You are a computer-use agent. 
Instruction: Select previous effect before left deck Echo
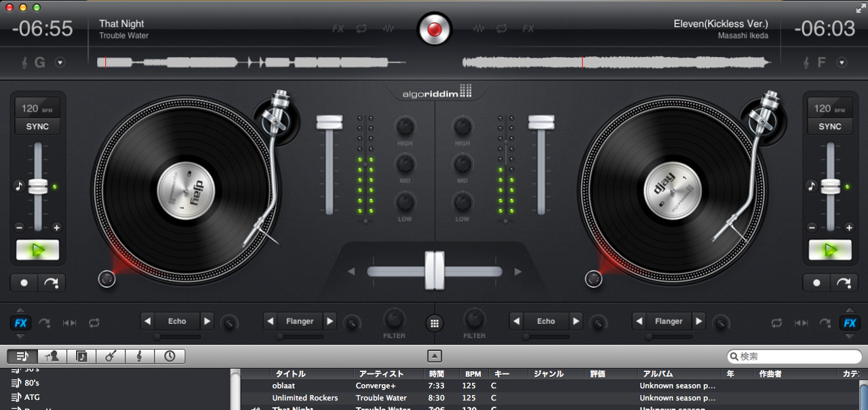[x=147, y=321]
